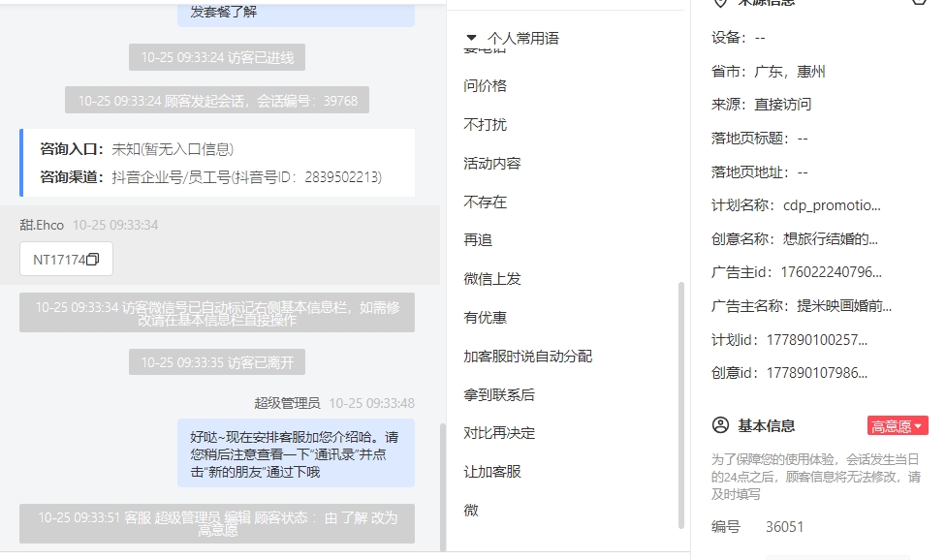The height and width of the screenshot is (560, 946).
Task: Click the 好哒~现在安排客服 reply bubble
Action: point(297,453)
